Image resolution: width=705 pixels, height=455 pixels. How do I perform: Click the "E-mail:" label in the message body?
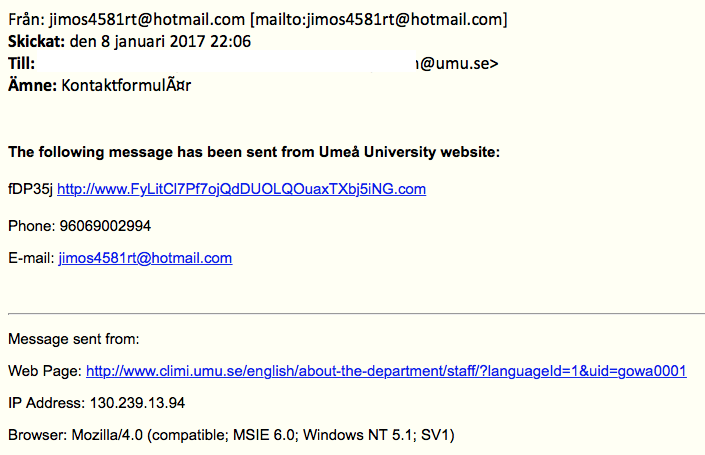(31, 258)
